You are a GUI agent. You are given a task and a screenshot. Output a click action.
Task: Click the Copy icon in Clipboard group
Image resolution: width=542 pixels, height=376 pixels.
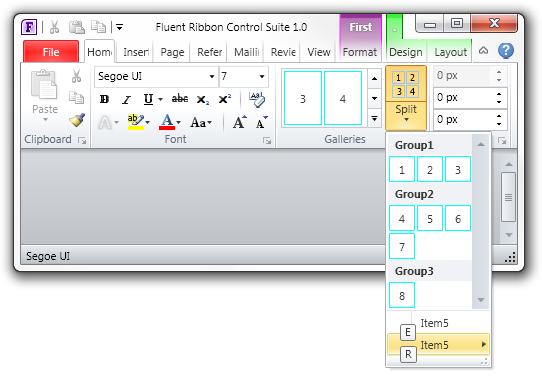(76, 98)
